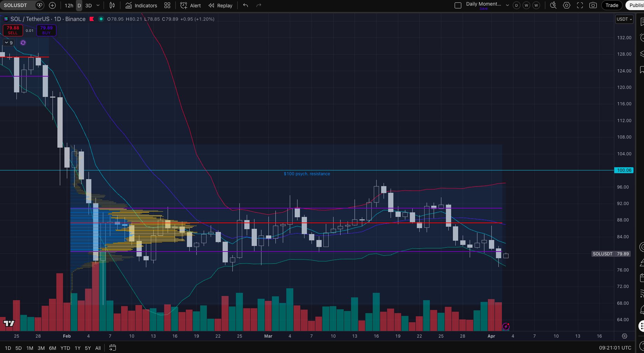This screenshot has width=644, height=353.
Task: Click the blue 79.89 BUY button
Action: 46,30
